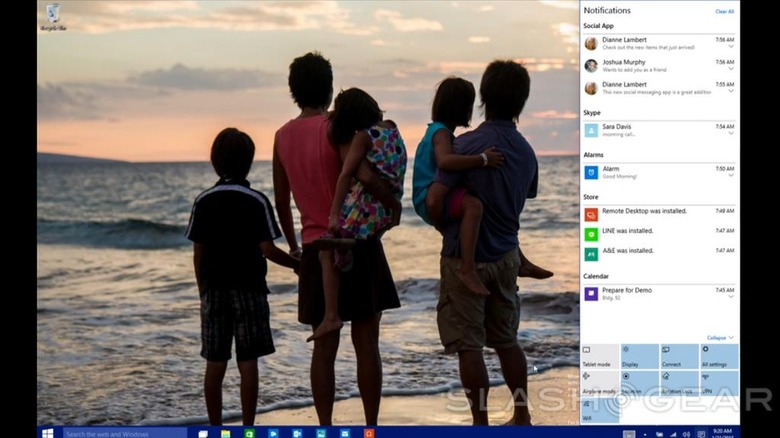This screenshot has width=780, height=438.
Task: Click the network signal tray icon
Action: click(673, 435)
